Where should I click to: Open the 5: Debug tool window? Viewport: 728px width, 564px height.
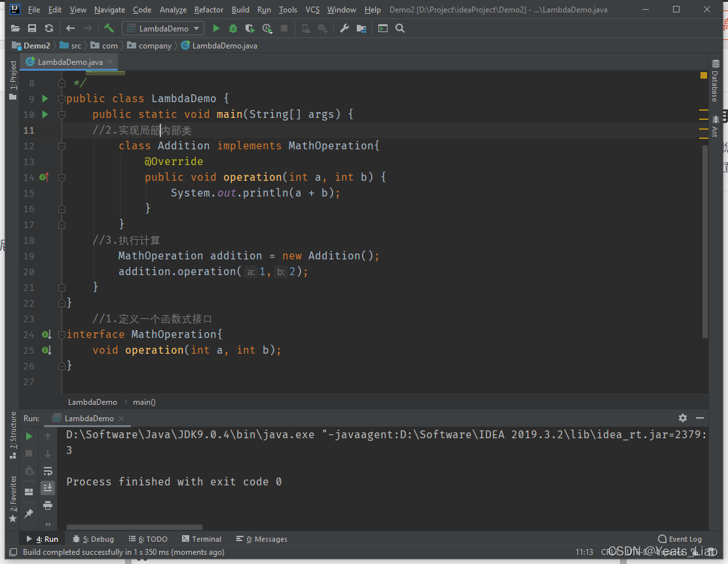(94, 539)
